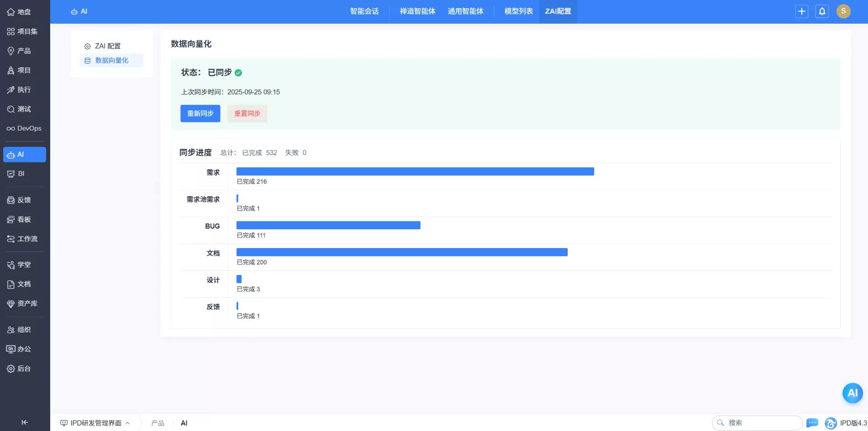
Task: Open the notification bell icon
Action: point(822,11)
